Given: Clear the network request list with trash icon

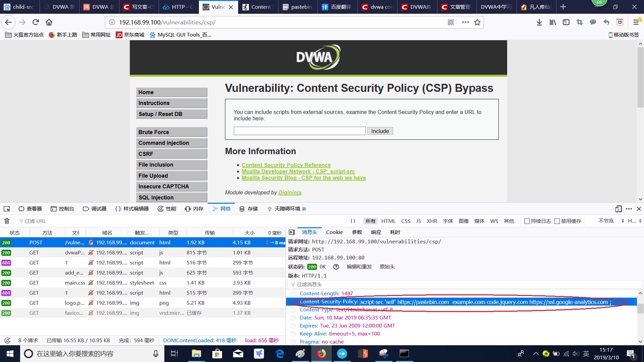Looking at the screenshot, I should point(7,221).
